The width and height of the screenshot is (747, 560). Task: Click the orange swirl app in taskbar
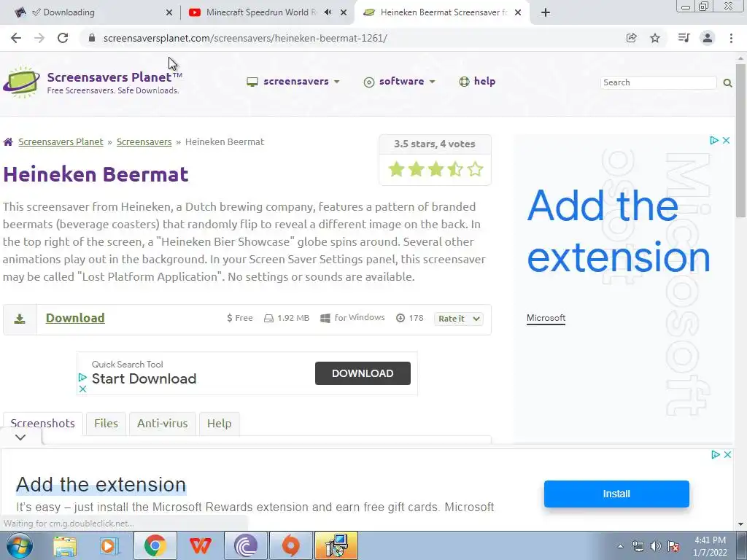tap(290, 545)
